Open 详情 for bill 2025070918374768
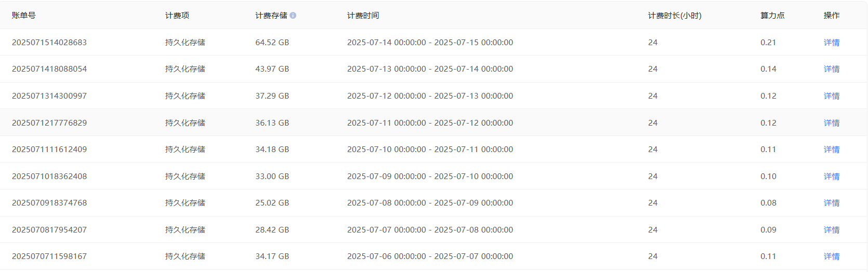 click(x=832, y=203)
